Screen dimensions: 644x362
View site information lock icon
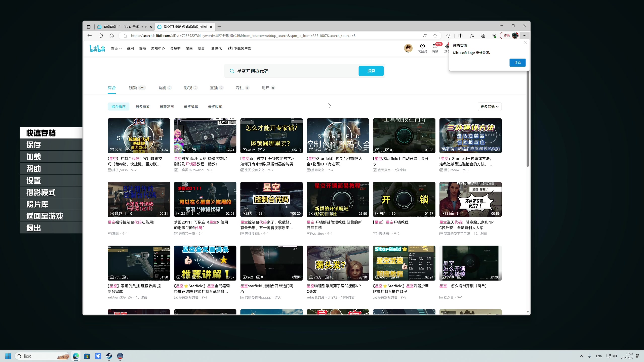(125, 35)
